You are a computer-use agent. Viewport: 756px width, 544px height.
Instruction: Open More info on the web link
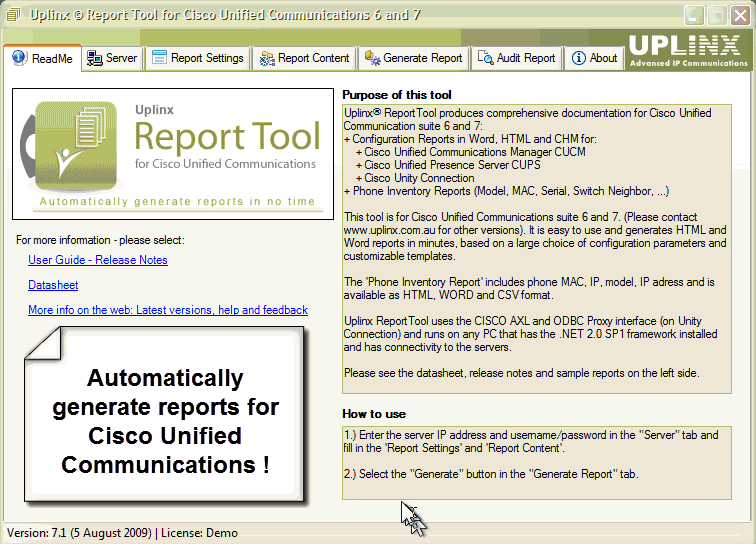coord(168,310)
